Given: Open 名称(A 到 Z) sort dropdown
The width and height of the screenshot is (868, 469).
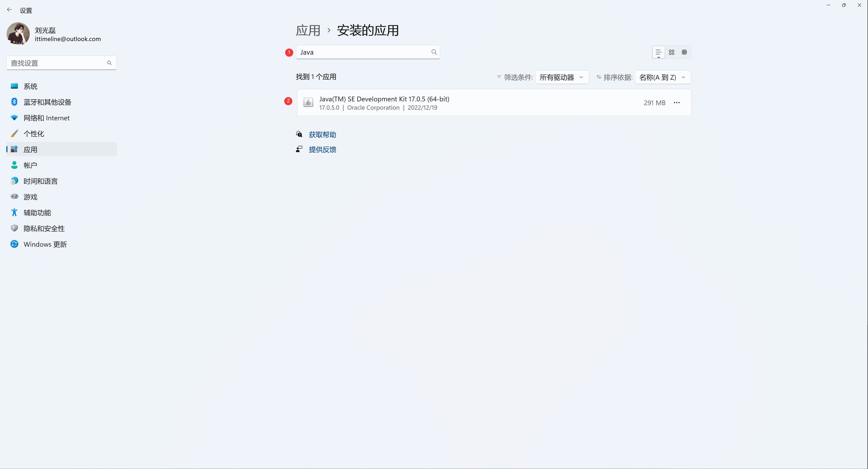Looking at the screenshot, I should [663, 77].
